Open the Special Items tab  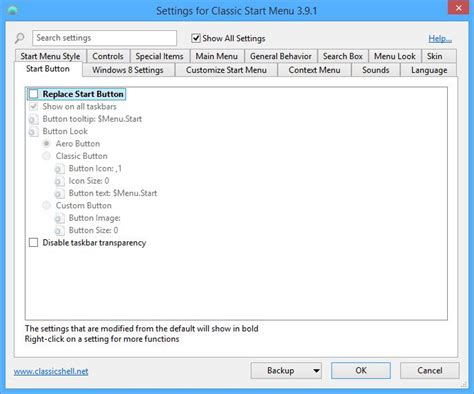159,56
